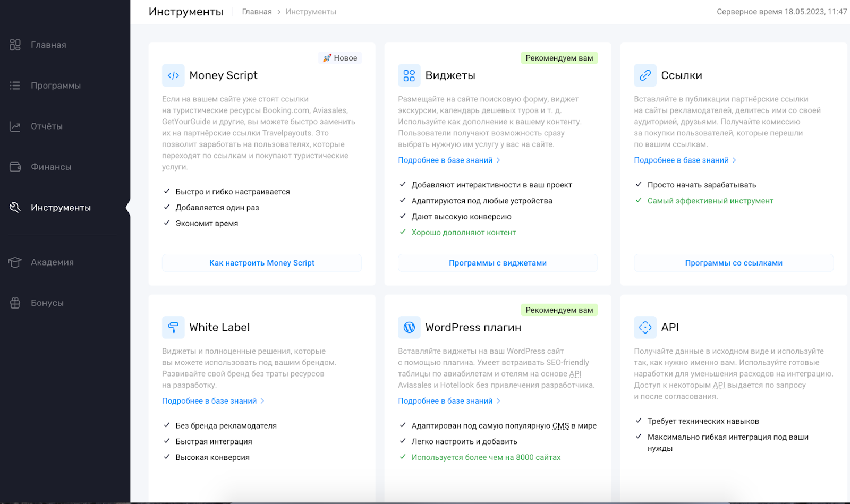Click 'Хорошо дополняют контент' green text
The image size is (850, 504).
pyautogui.click(x=463, y=233)
